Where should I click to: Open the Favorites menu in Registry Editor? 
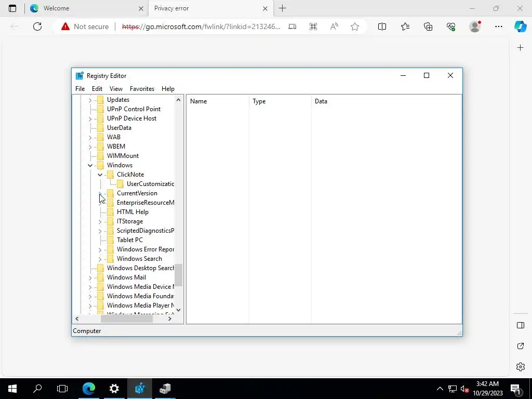coord(142,88)
